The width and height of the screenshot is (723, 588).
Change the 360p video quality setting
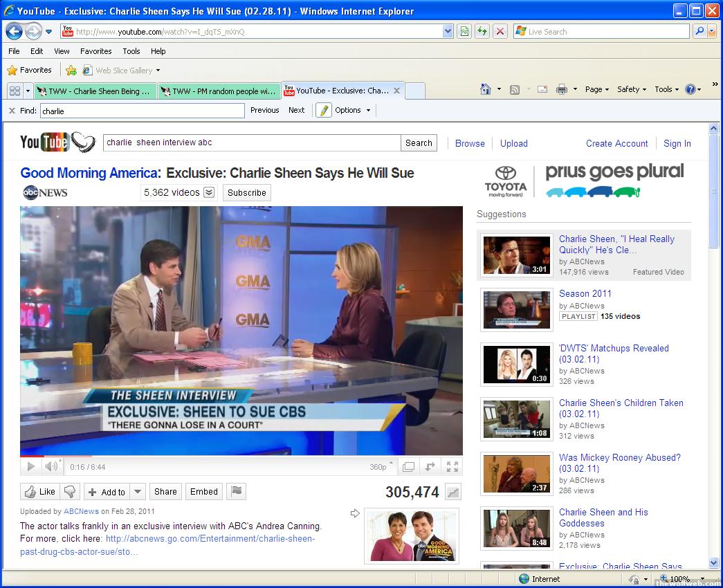pyautogui.click(x=381, y=467)
